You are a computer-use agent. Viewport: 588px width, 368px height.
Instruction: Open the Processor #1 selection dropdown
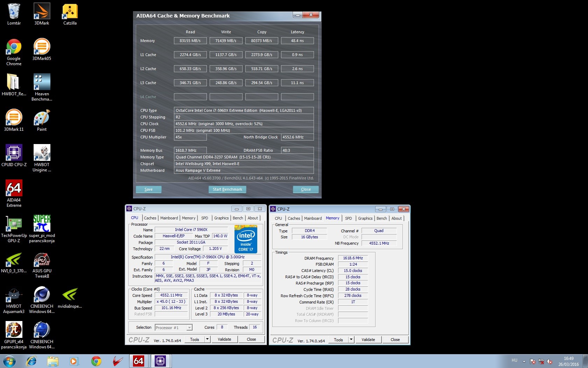174,327
